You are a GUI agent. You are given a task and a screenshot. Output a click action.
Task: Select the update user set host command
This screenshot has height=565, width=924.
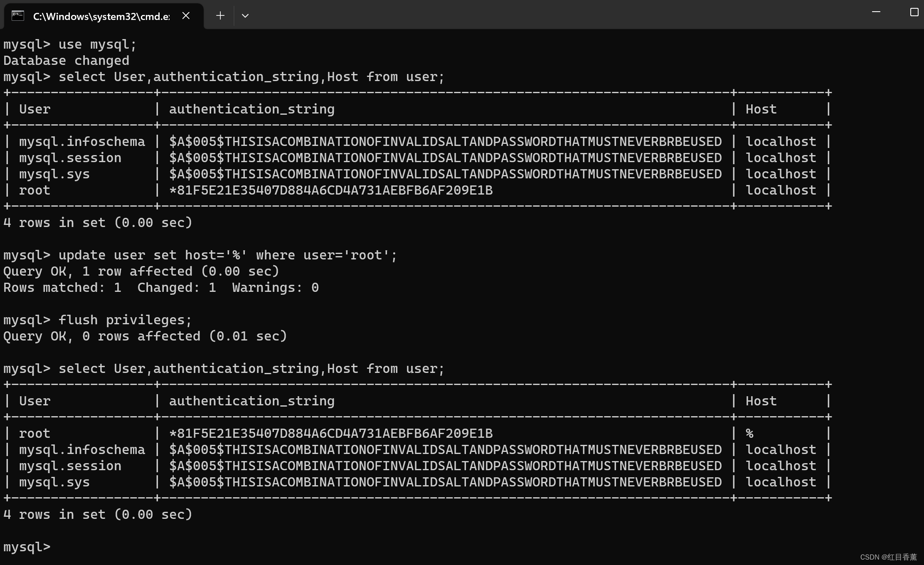[227, 254]
